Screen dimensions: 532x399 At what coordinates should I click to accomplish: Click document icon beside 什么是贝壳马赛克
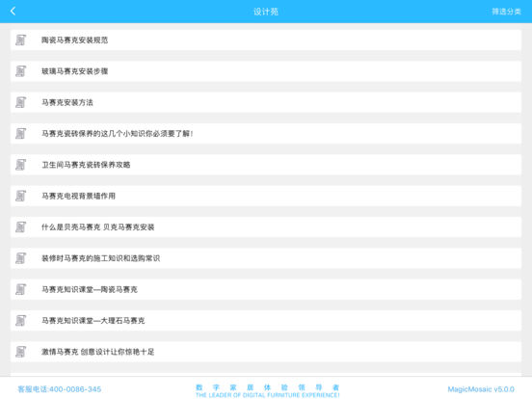[20, 227]
